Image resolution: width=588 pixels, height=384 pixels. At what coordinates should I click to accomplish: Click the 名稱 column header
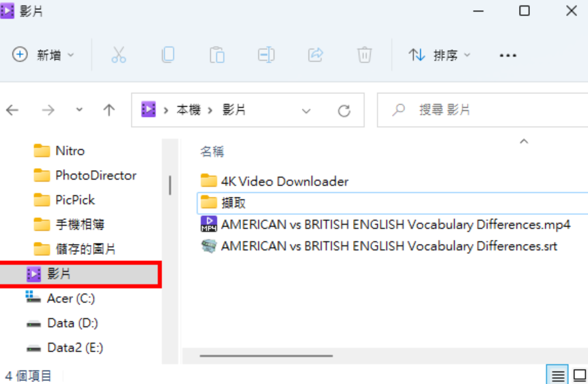(212, 152)
